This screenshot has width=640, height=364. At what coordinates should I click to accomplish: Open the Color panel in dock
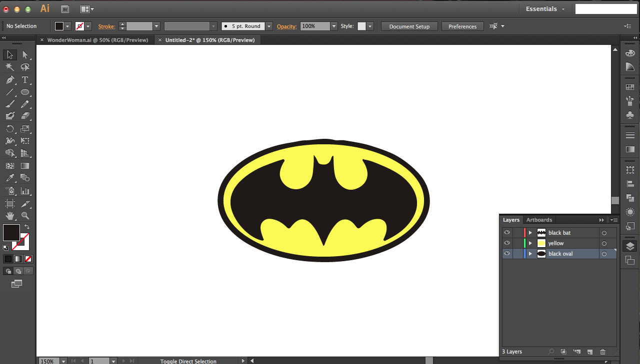[x=630, y=53]
